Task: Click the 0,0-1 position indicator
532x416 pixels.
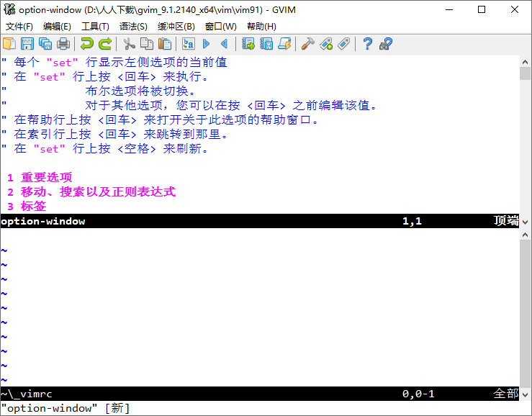Action: pyautogui.click(x=418, y=394)
